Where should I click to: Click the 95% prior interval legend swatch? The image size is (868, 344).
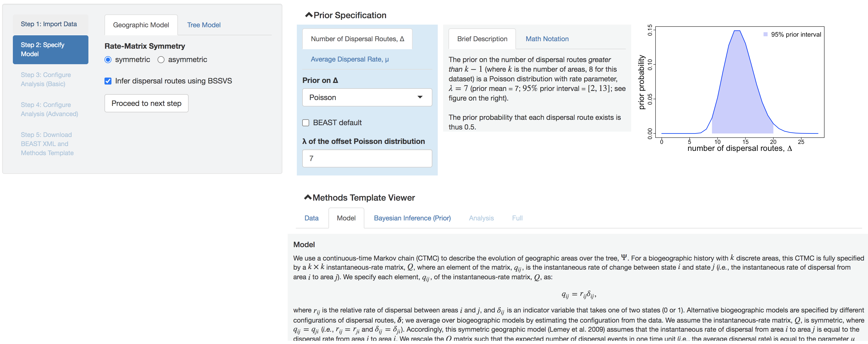coord(765,34)
